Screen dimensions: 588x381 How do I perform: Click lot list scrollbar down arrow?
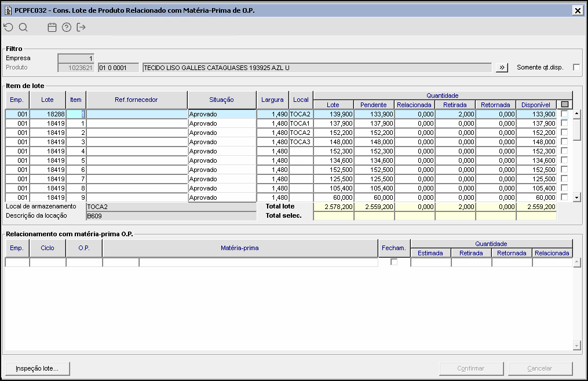tap(576, 197)
